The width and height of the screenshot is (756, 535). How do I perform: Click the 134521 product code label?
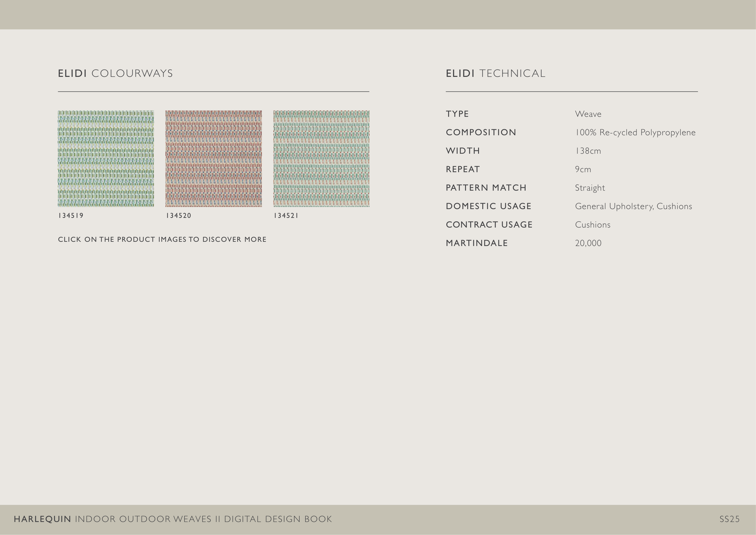click(x=286, y=216)
